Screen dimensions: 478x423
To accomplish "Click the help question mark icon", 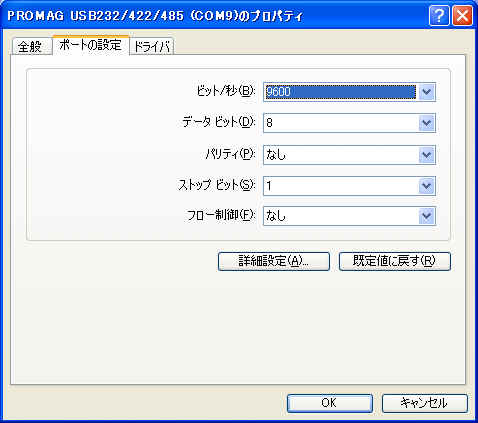I will point(439,16).
